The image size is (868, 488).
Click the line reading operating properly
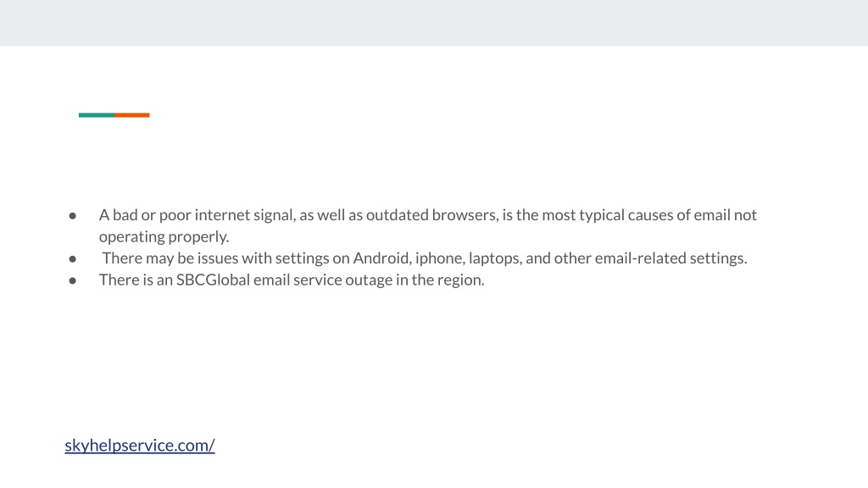tap(164, 237)
